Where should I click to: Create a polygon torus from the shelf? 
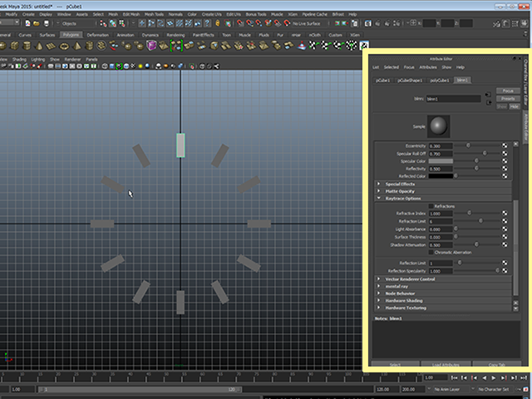64,46
